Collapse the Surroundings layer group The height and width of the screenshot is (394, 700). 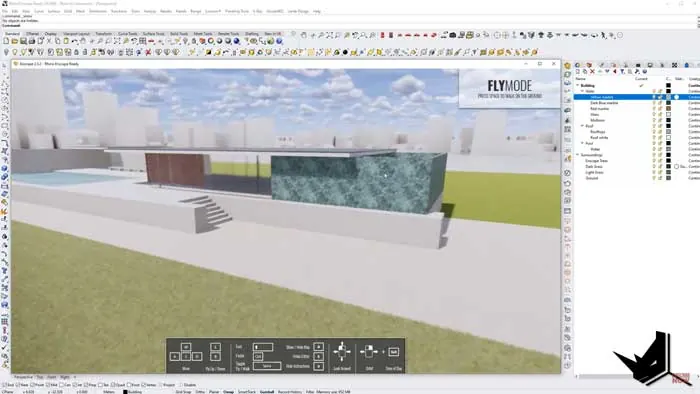pyautogui.click(x=577, y=155)
